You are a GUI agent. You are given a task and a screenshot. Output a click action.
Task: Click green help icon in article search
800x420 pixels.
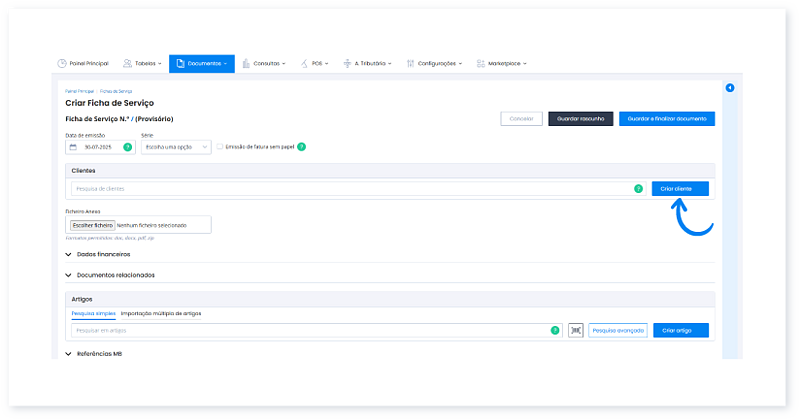pos(554,330)
